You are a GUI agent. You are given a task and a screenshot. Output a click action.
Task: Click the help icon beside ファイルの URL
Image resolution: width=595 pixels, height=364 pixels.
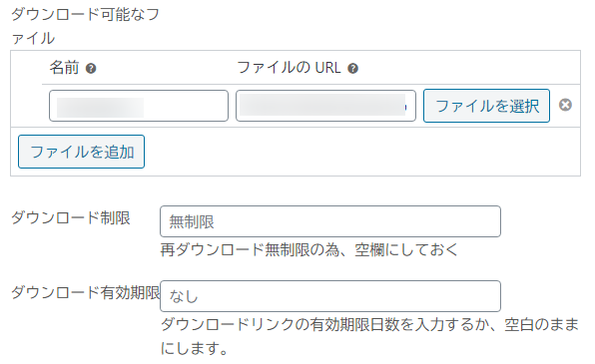(x=352, y=69)
